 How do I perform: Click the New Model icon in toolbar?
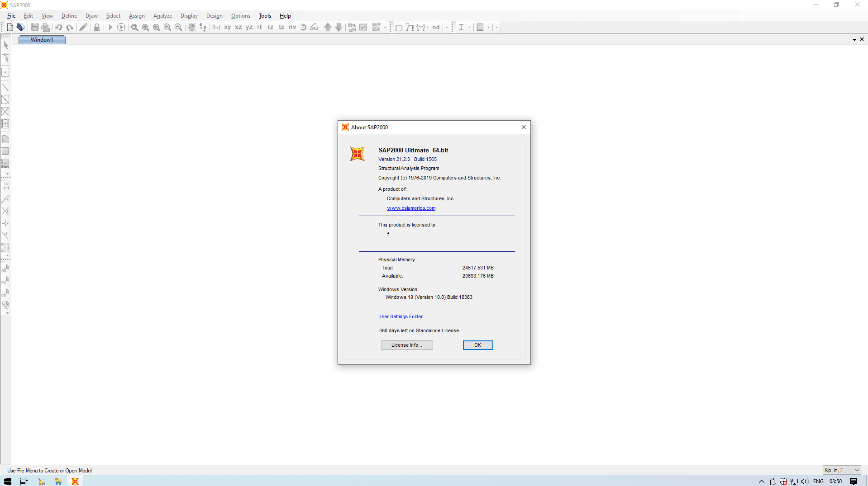click(x=10, y=27)
